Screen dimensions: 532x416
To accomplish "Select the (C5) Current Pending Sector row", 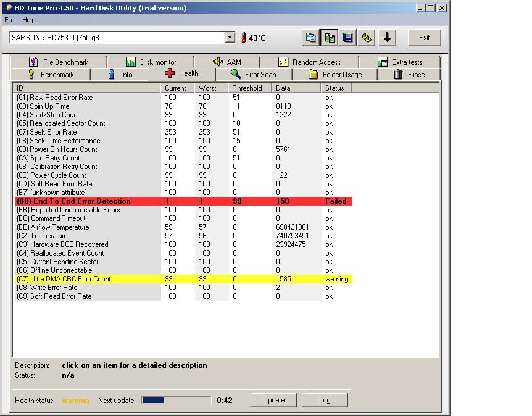I will click(184, 262).
